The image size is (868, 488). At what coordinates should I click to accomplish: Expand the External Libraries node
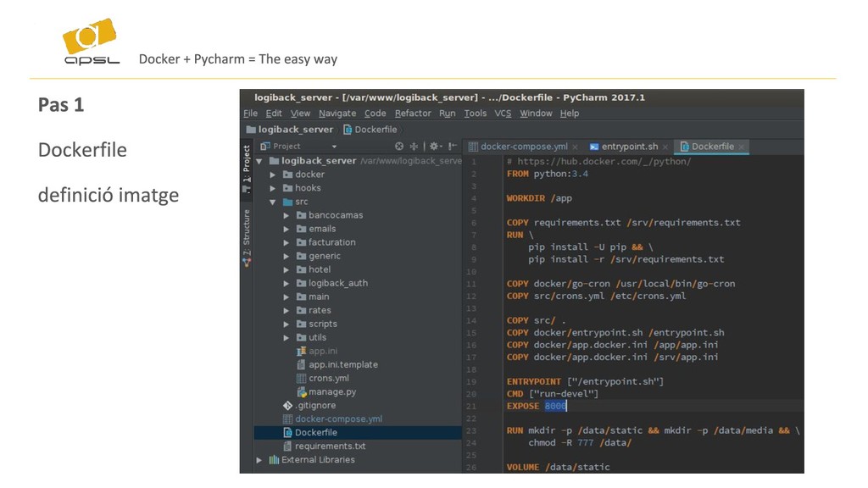[259, 460]
